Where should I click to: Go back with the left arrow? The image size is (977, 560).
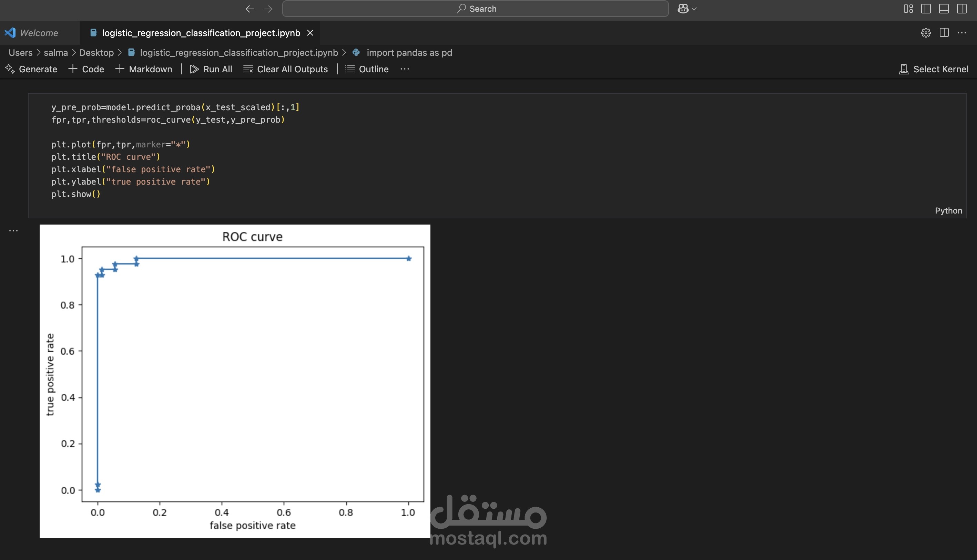(x=250, y=9)
